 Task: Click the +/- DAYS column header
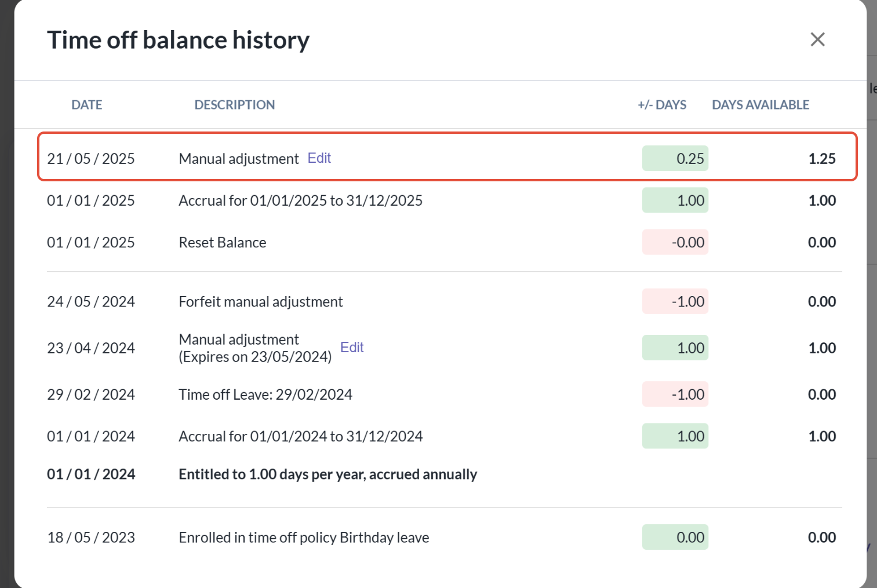pos(662,105)
